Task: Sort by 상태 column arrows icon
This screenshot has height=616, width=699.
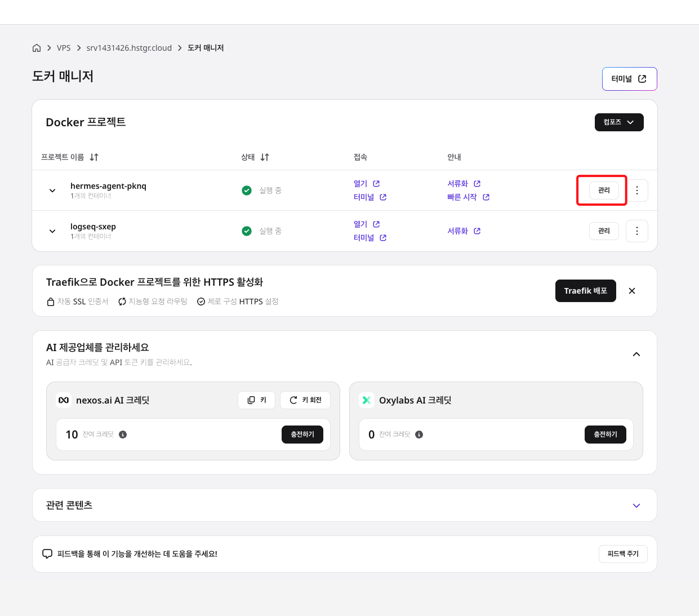Action: coord(265,157)
